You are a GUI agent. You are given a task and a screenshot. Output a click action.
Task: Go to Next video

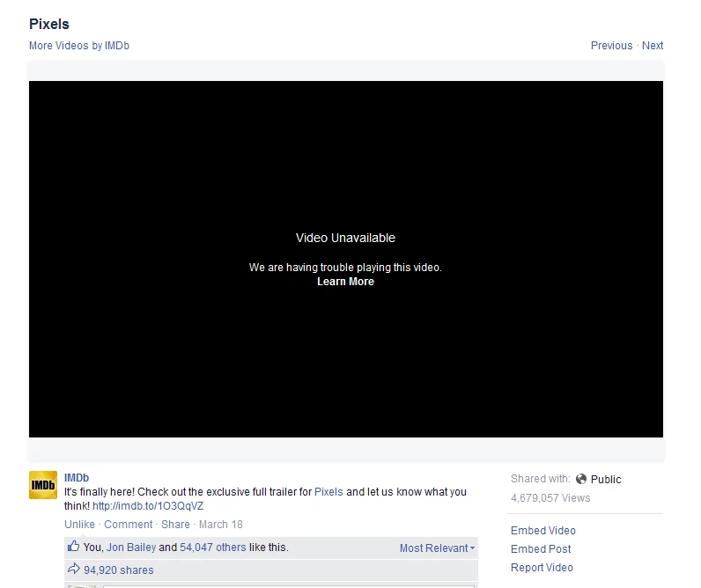[x=653, y=46]
